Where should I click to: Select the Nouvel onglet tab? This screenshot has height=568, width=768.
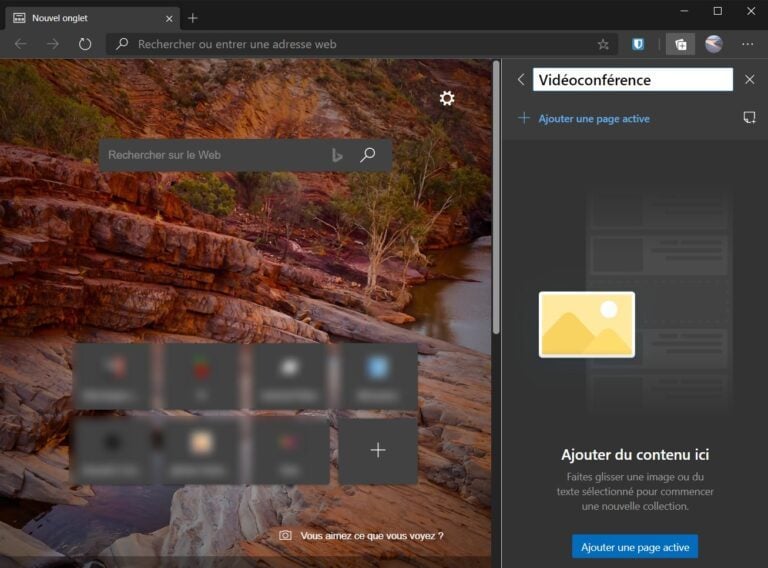pyautogui.click(x=92, y=18)
